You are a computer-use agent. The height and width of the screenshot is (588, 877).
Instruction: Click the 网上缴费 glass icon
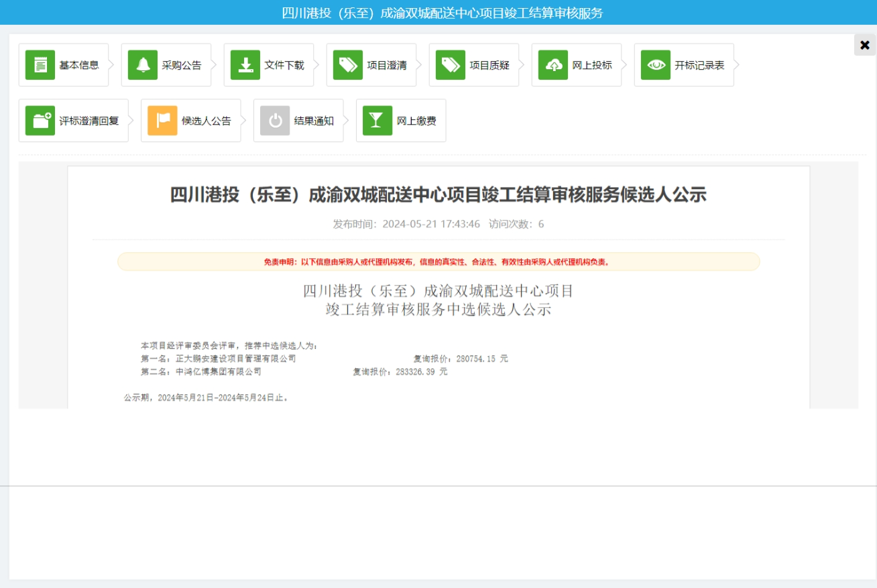pyautogui.click(x=377, y=121)
